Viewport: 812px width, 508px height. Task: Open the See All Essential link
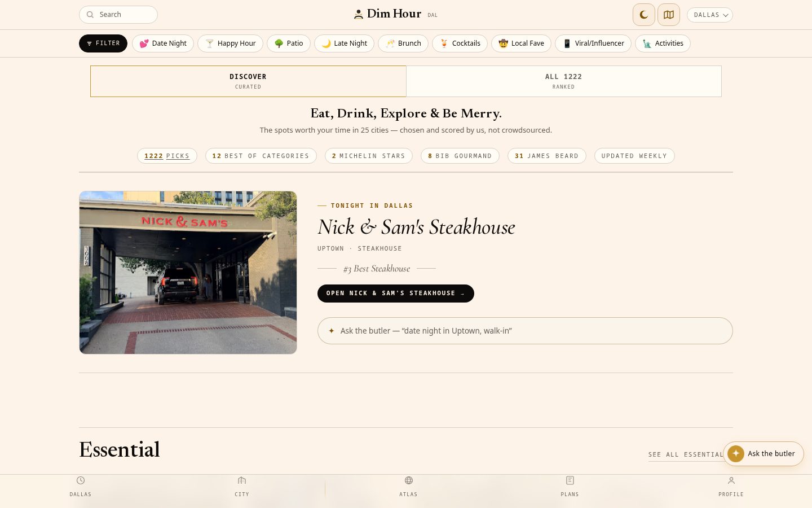(686, 454)
